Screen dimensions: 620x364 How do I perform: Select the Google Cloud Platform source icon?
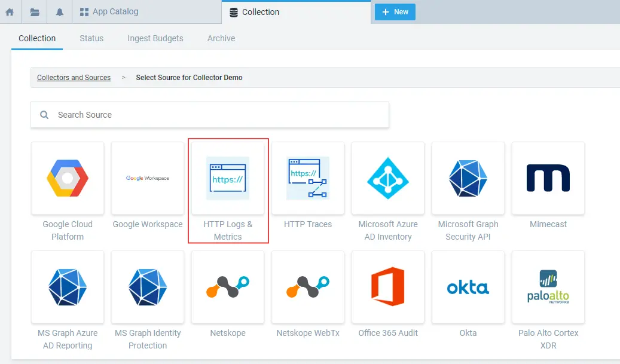pyautogui.click(x=68, y=178)
